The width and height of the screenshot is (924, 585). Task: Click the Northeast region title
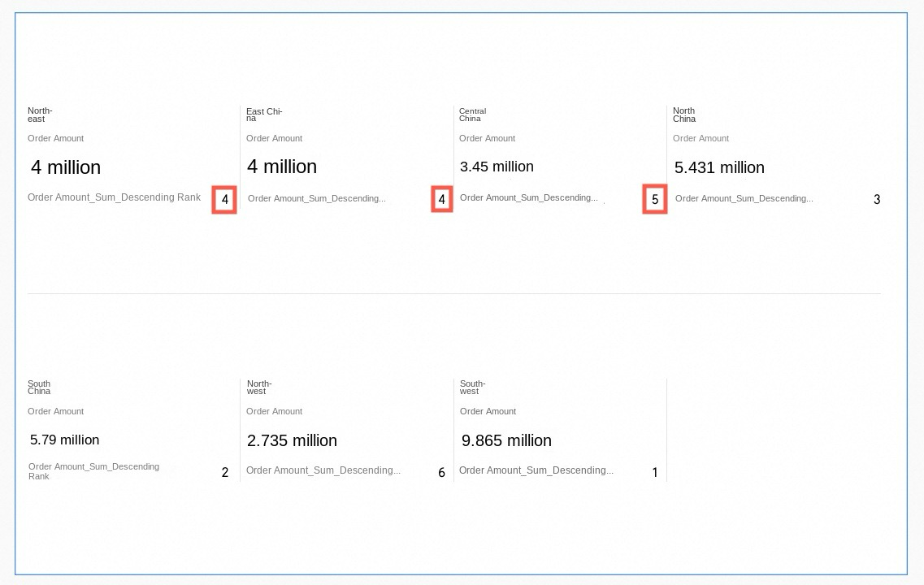coord(39,115)
